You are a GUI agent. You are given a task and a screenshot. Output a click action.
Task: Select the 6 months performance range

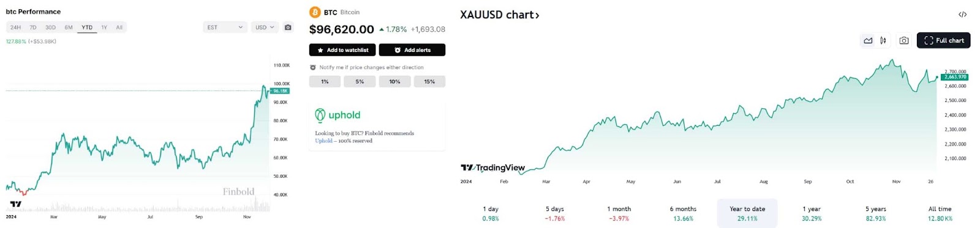click(x=683, y=213)
